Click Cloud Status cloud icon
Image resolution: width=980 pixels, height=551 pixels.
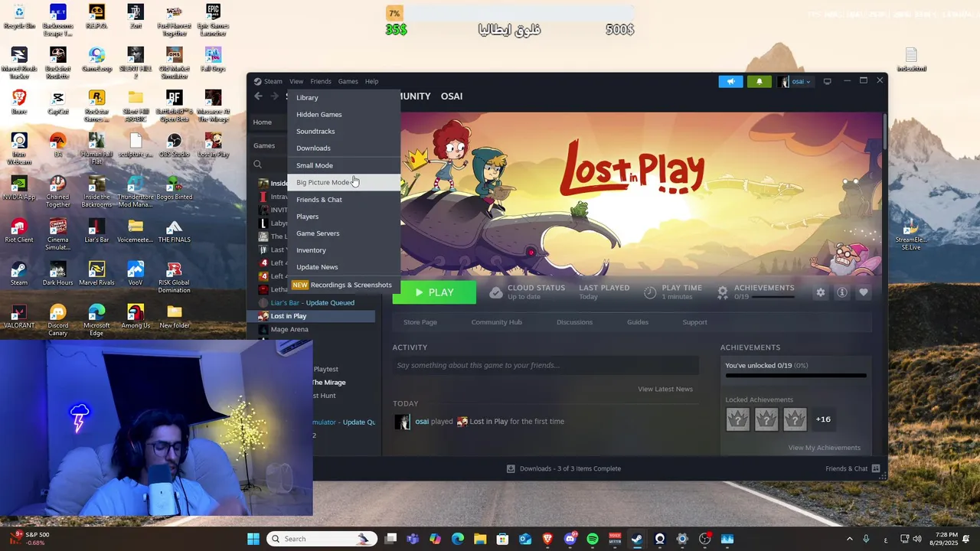pyautogui.click(x=496, y=292)
